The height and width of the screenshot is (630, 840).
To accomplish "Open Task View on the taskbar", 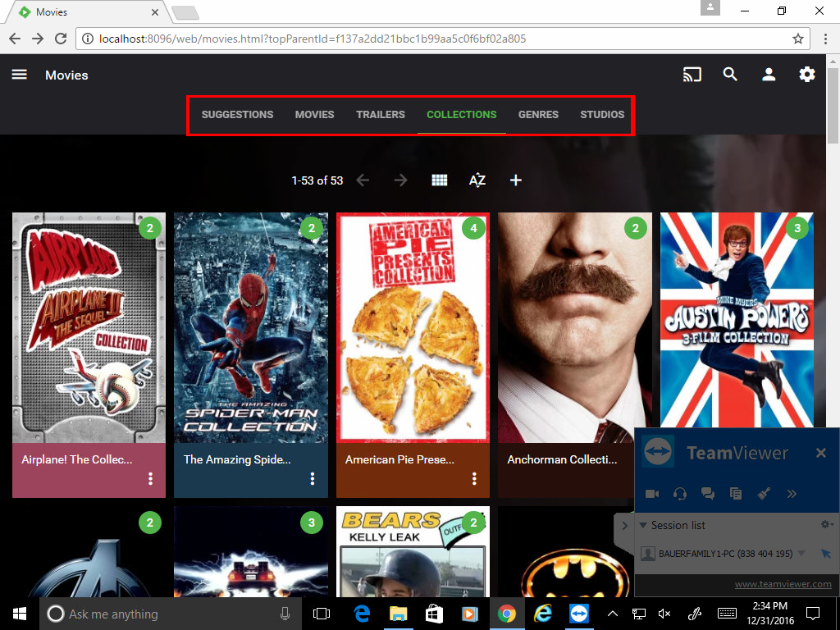I will 321,614.
